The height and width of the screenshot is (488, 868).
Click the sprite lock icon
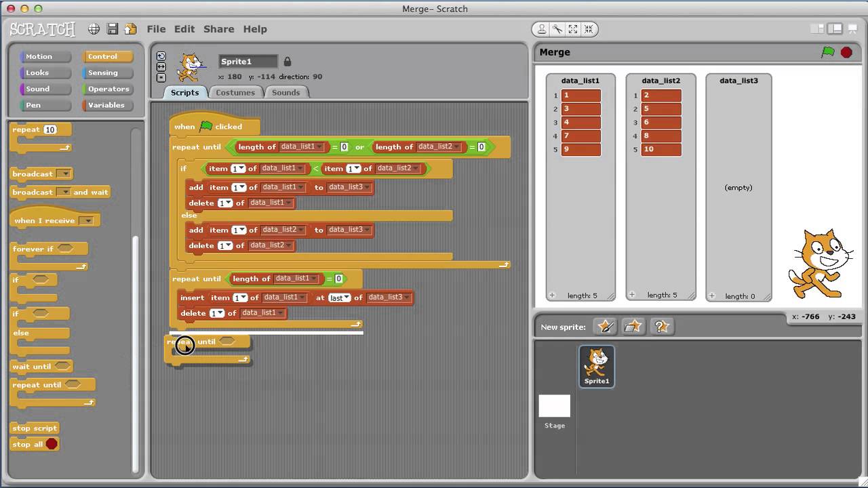tap(287, 62)
